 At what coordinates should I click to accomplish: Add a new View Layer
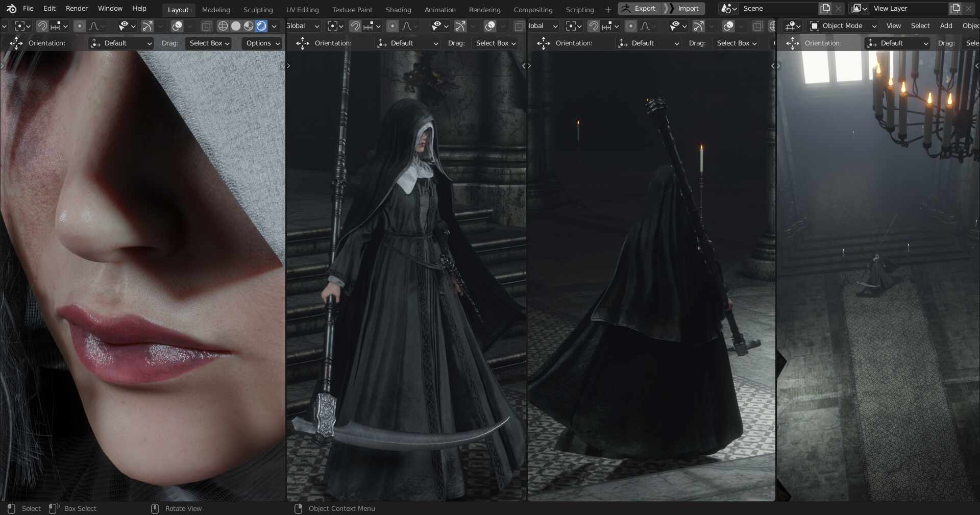click(955, 9)
